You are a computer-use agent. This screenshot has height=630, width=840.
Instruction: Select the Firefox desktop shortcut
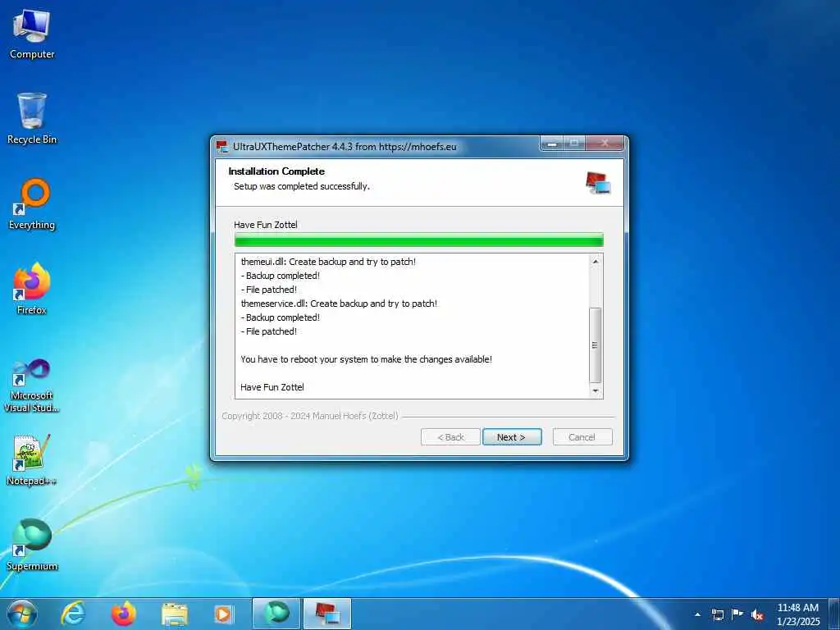coord(32,290)
